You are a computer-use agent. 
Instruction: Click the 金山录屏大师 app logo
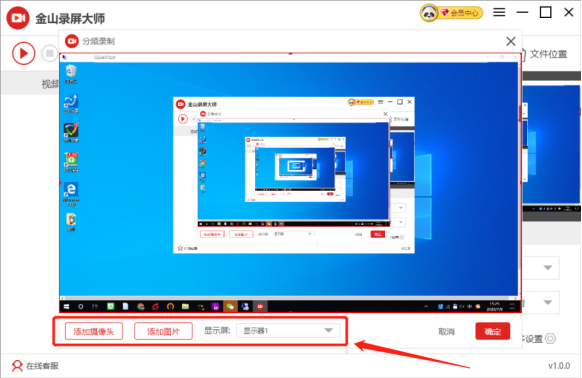[x=18, y=18]
